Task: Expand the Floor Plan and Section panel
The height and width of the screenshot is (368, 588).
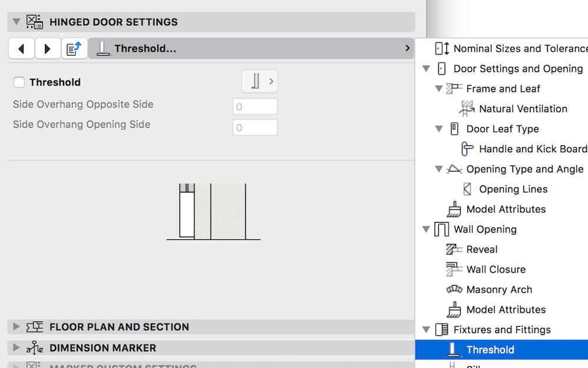Action: [x=16, y=327]
